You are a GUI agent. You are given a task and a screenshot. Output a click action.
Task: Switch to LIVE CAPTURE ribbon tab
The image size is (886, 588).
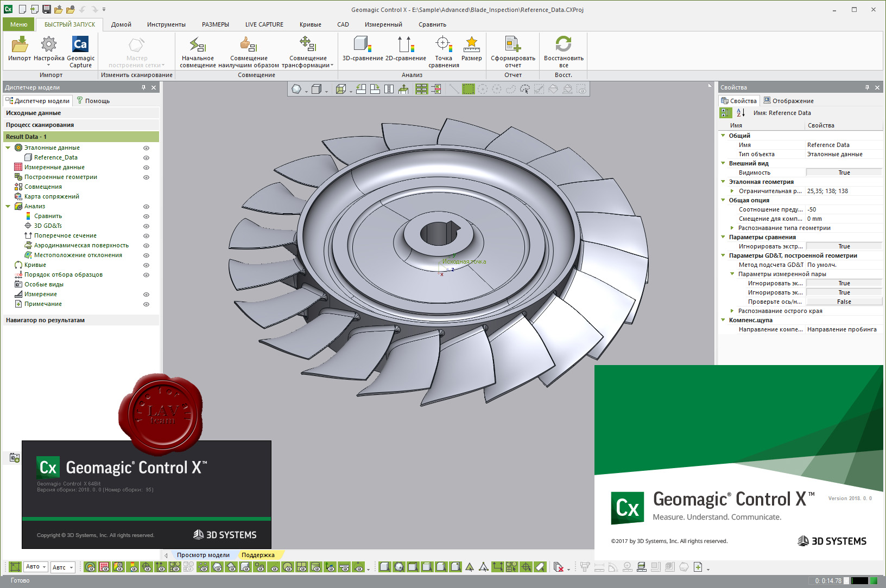[x=264, y=24]
